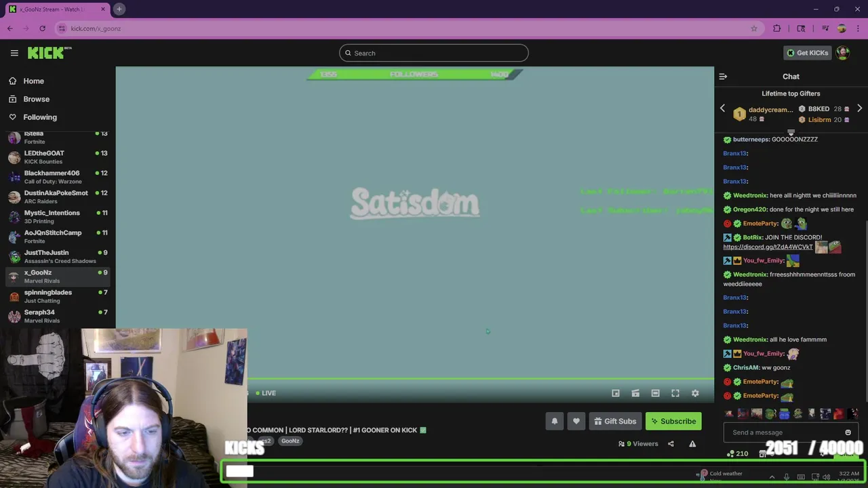Click the 9 Viewers count
Image resolution: width=868 pixels, height=488 pixels.
[x=638, y=444]
